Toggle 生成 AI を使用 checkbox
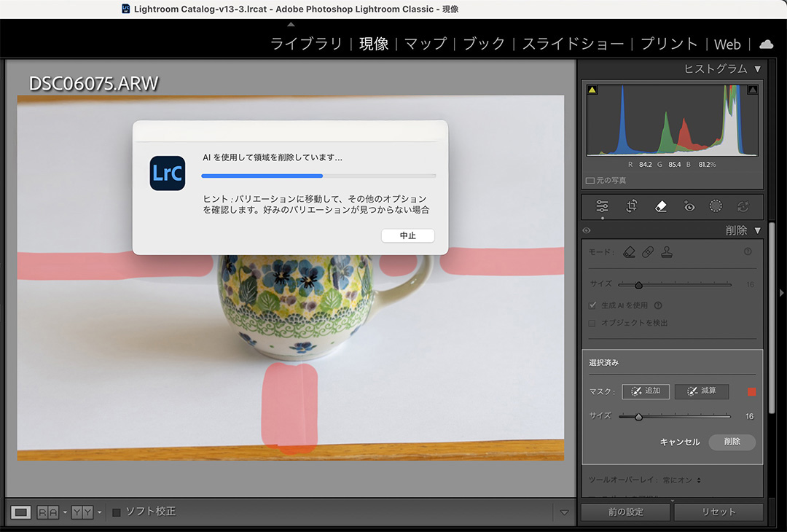The image size is (787, 532). click(592, 305)
